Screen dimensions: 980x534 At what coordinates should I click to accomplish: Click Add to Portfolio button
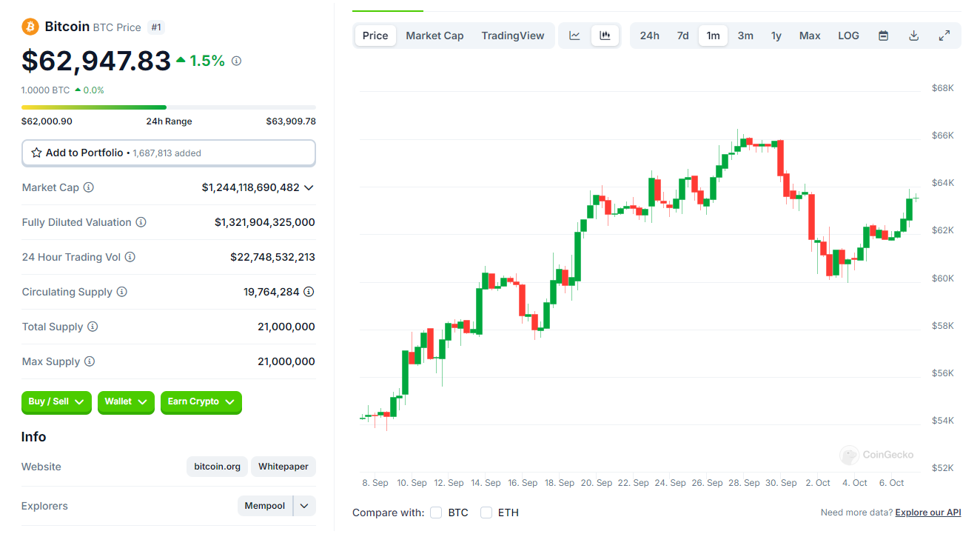point(169,153)
